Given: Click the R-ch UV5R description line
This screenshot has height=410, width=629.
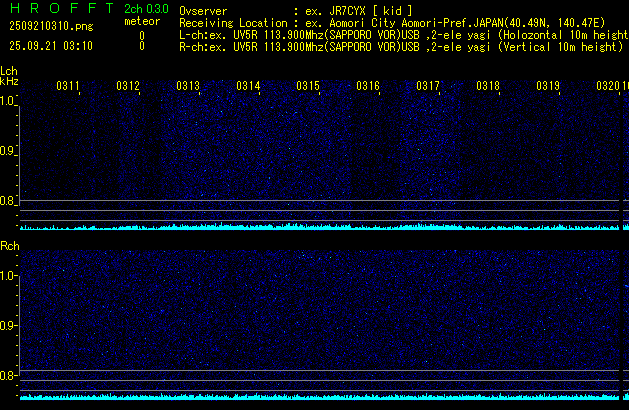Looking at the screenshot, I should (x=400, y=46).
